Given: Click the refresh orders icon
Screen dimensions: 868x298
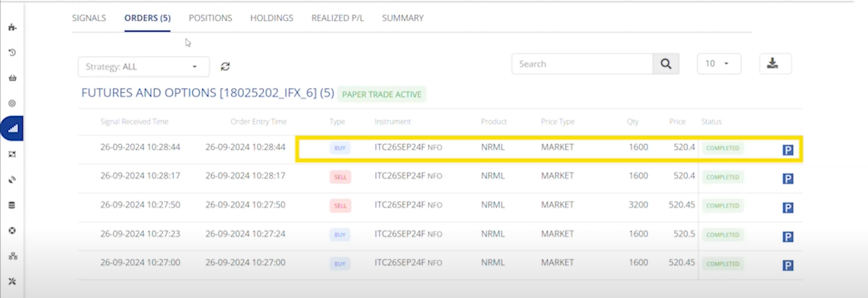Looking at the screenshot, I should (x=225, y=67).
